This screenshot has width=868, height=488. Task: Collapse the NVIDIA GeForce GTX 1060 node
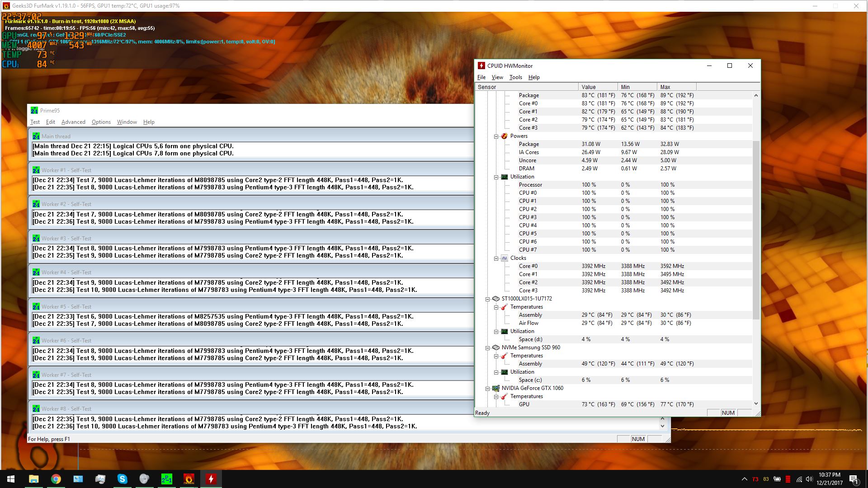[487, 388]
